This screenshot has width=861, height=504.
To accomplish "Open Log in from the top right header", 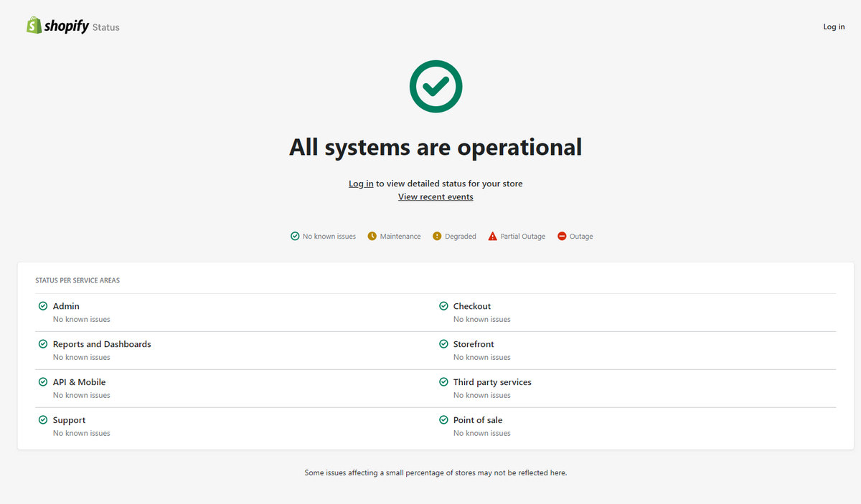I will (833, 26).
